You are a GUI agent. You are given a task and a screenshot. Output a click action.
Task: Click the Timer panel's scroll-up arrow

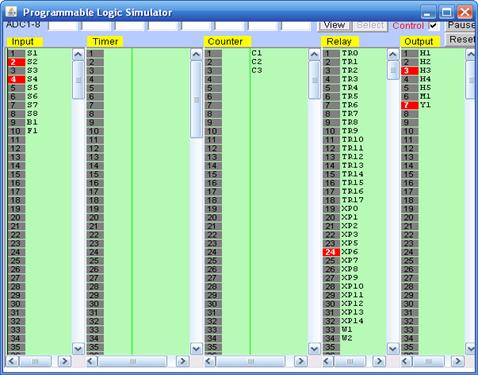(x=196, y=54)
